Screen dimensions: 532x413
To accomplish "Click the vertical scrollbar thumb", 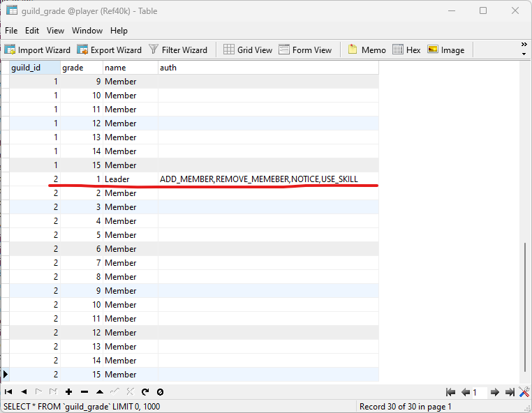I will 525,308.
